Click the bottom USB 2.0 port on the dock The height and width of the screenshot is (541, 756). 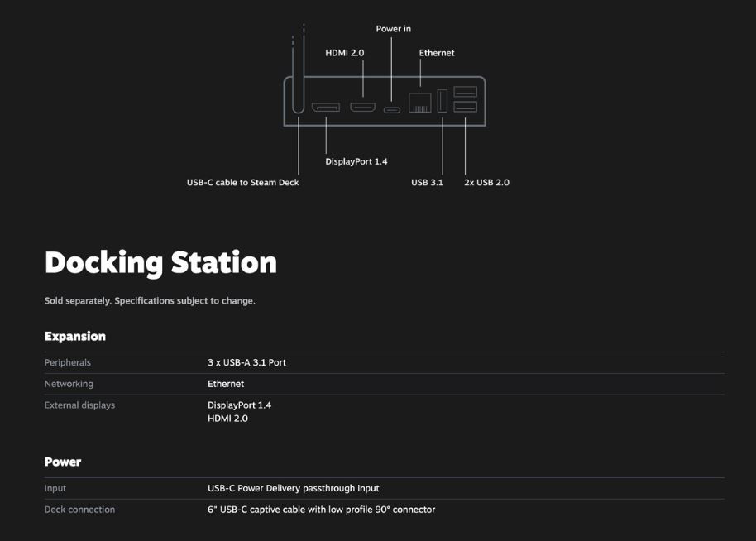[x=465, y=108]
